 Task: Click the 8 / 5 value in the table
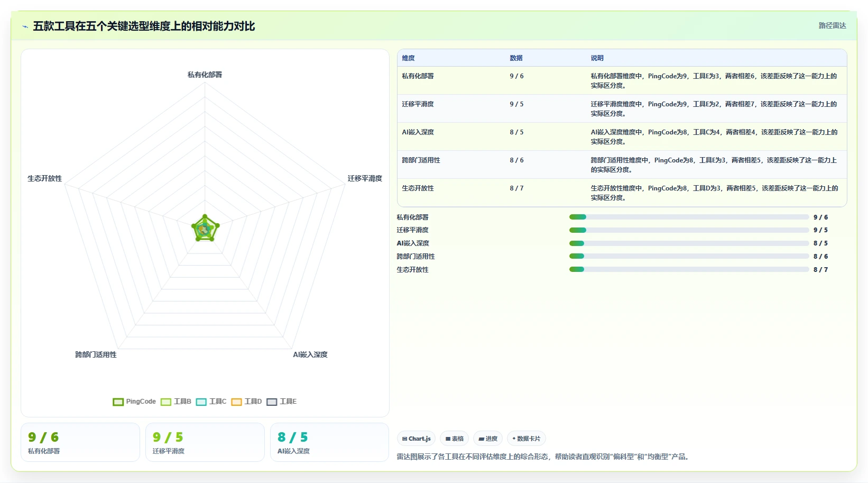[x=516, y=132]
